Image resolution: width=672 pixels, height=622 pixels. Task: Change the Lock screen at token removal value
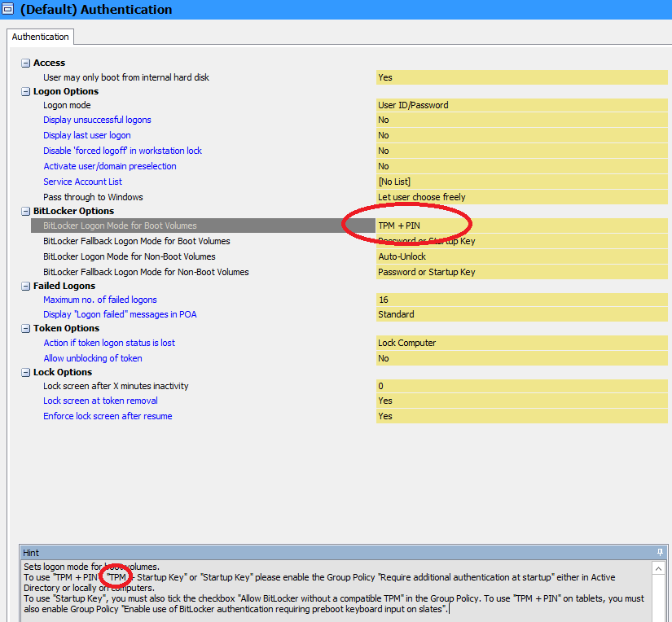point(521,401)
